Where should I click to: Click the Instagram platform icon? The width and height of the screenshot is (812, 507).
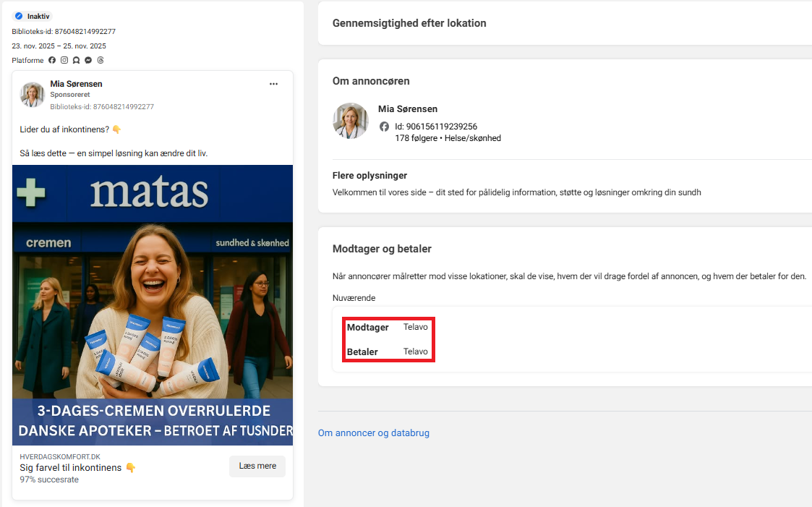(x=64, y=60)
